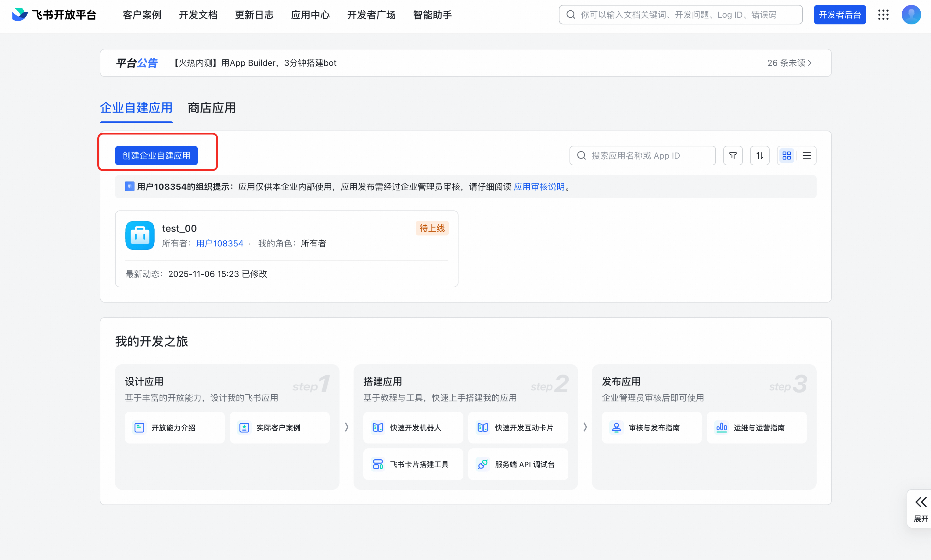Click the 创建企业自建应用 button

(x=156, y=156)
